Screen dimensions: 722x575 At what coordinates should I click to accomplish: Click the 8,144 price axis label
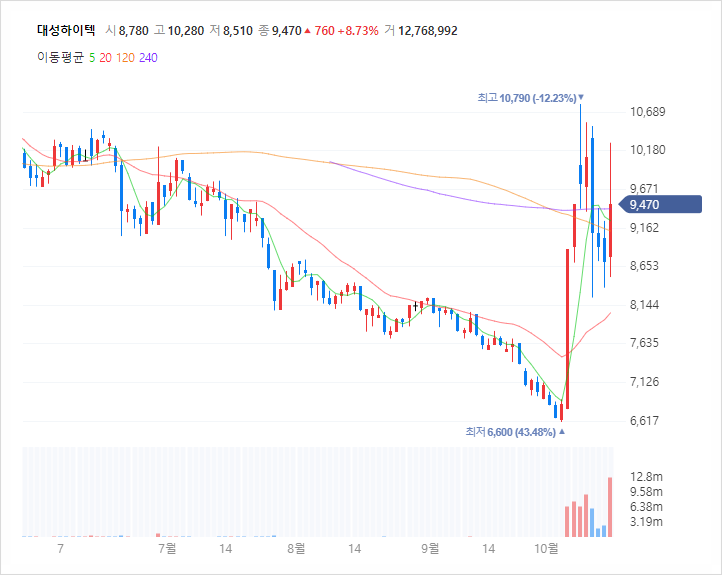644,305
